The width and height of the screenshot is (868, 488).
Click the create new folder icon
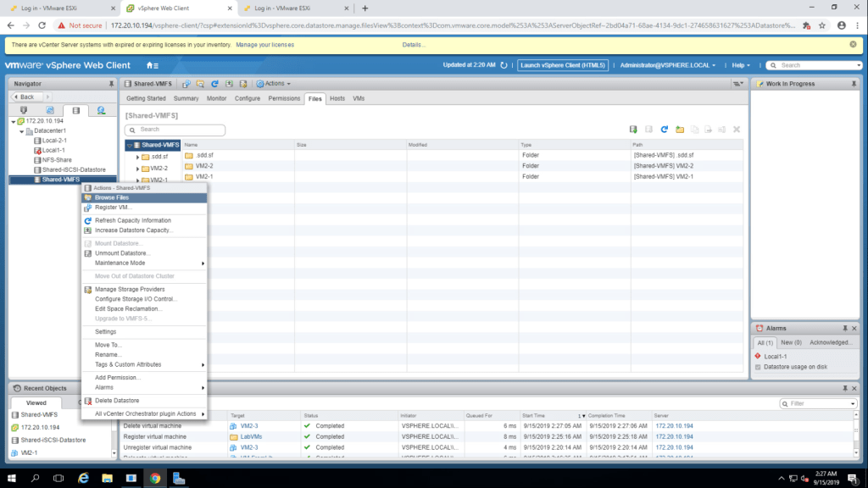(680, 130)
